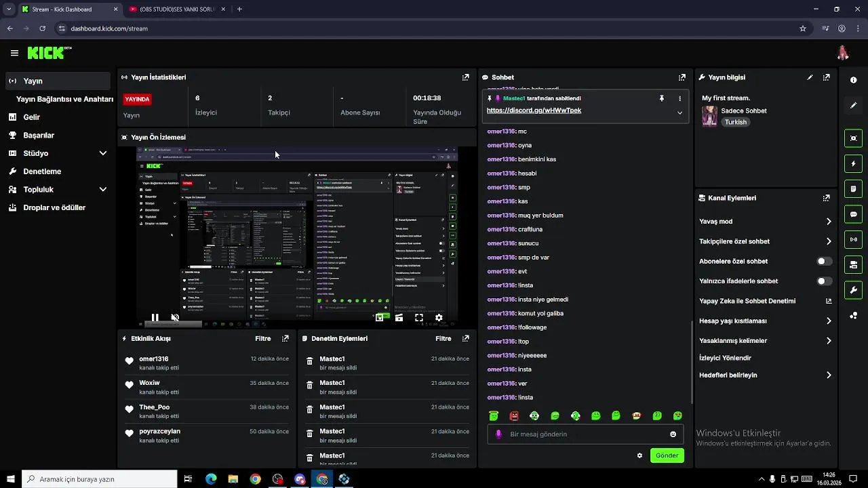
Task: Click the pencil edit icon in right sidebar
Action: coord(853,105)
